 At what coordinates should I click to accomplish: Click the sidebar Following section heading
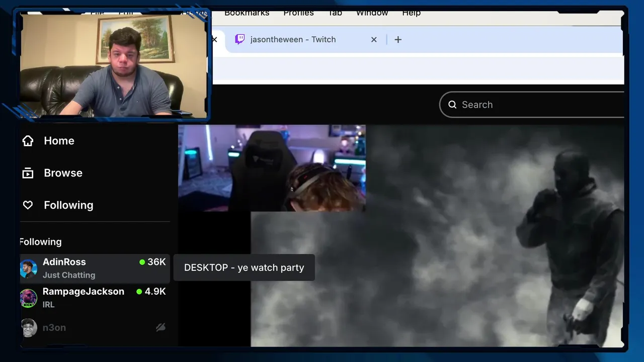click(40, 242)
